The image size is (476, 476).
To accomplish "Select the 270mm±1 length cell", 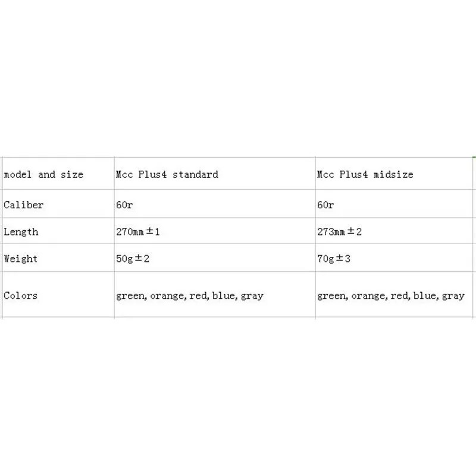I will (x=138, y=231).
